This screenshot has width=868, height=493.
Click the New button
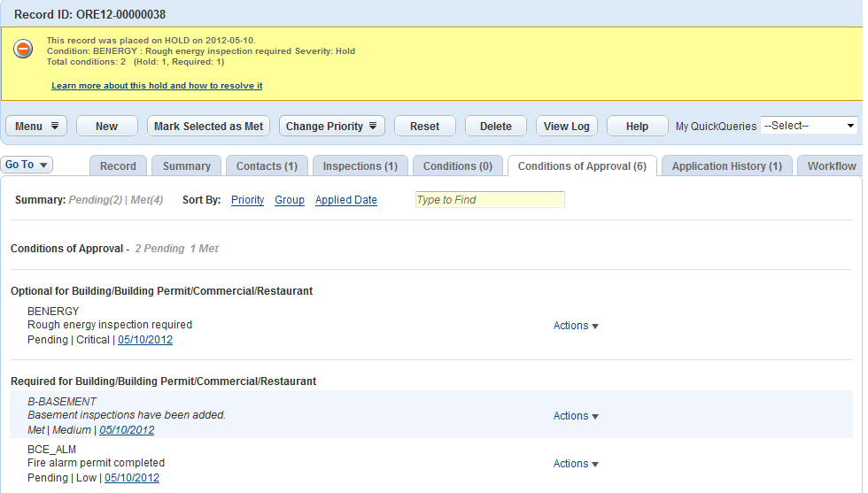click(x=106, y=127)
